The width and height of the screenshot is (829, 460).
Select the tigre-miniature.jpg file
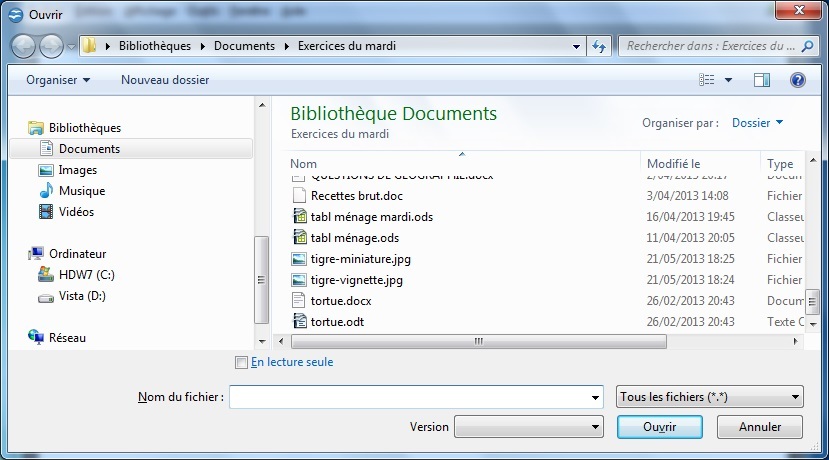(360, 259)
